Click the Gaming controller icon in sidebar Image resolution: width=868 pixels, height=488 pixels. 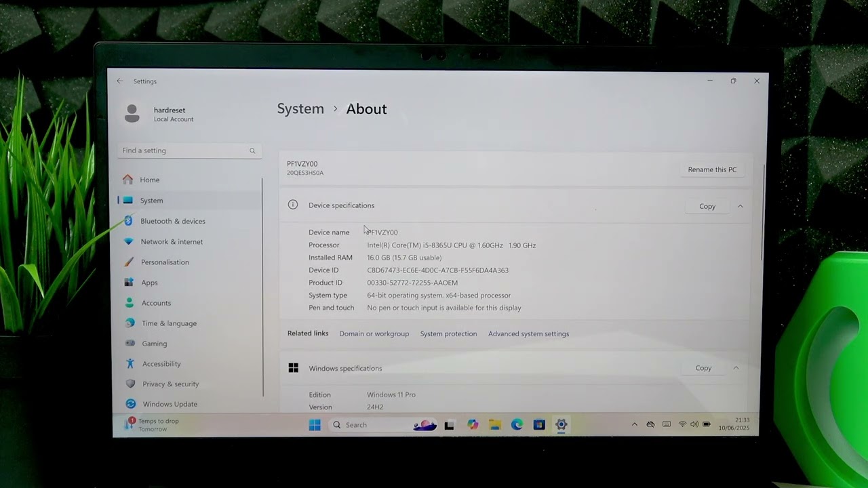click(130, 344)
